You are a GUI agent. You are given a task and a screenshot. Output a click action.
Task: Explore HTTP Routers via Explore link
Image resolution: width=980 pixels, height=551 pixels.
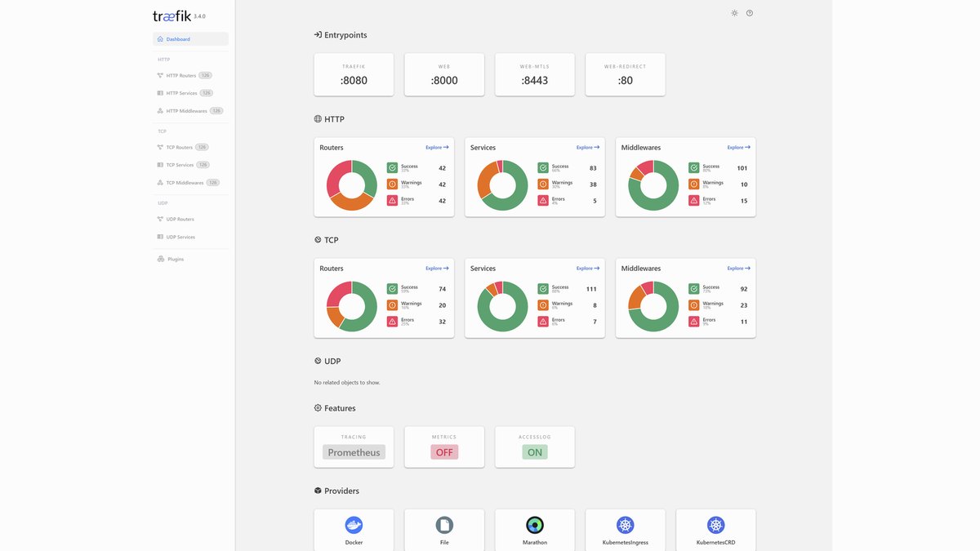click(437, 148)
